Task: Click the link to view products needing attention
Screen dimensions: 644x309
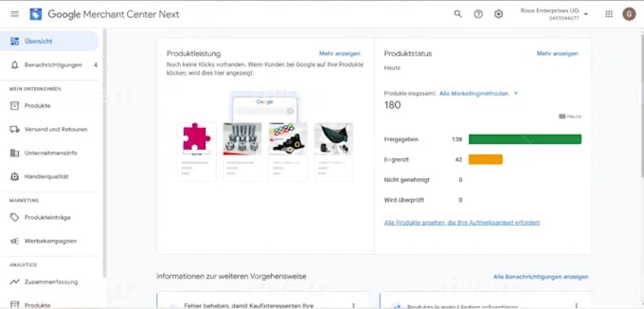Action: tap(462, 223)
